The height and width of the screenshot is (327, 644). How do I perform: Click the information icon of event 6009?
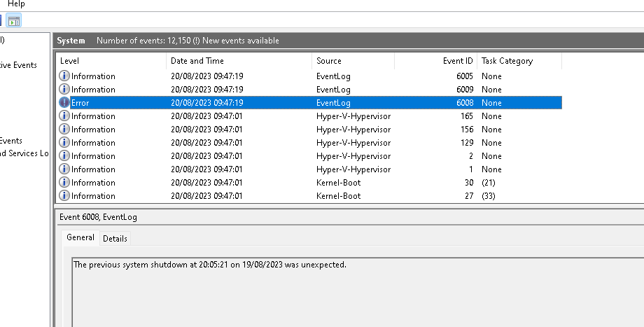[64, 89]
